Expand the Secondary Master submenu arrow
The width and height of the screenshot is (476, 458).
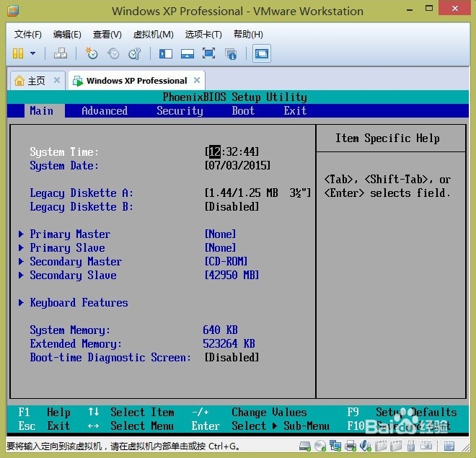(21, 261)
